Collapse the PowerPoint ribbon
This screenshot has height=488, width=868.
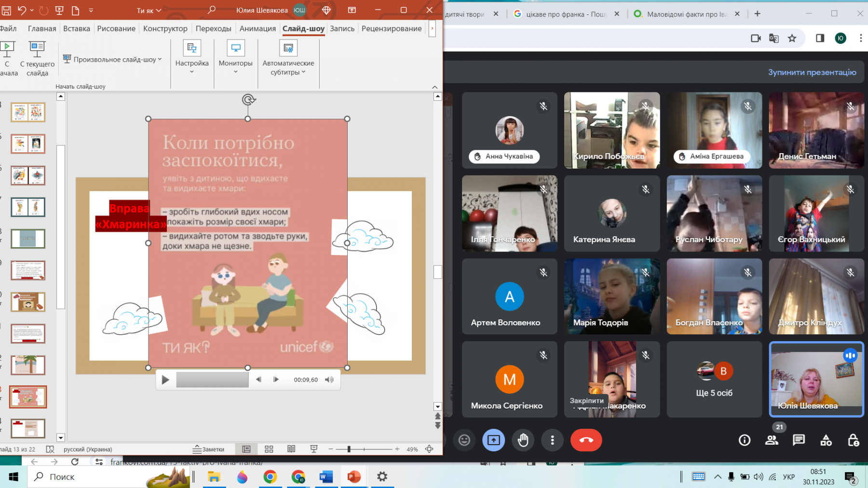pos(435,87)
